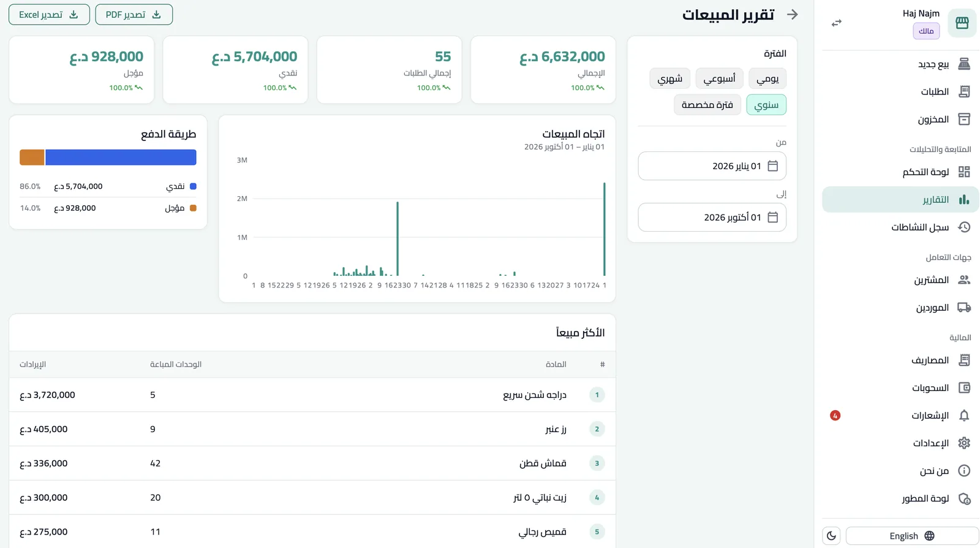
Task: Open the notifications bell icon
Action: click(x=964, y=415)
